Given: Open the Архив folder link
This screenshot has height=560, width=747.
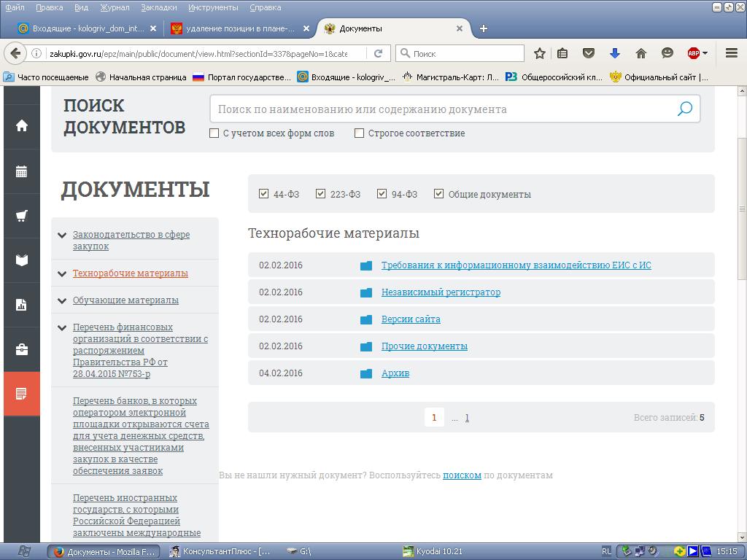Looking at the screenshot, I should pyautogui.click(x=395, y=373).
